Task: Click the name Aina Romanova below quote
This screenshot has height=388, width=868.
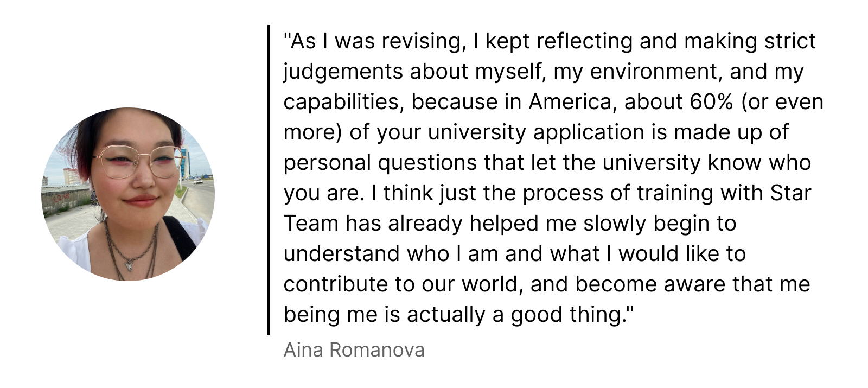Action: tap(354, 350)
